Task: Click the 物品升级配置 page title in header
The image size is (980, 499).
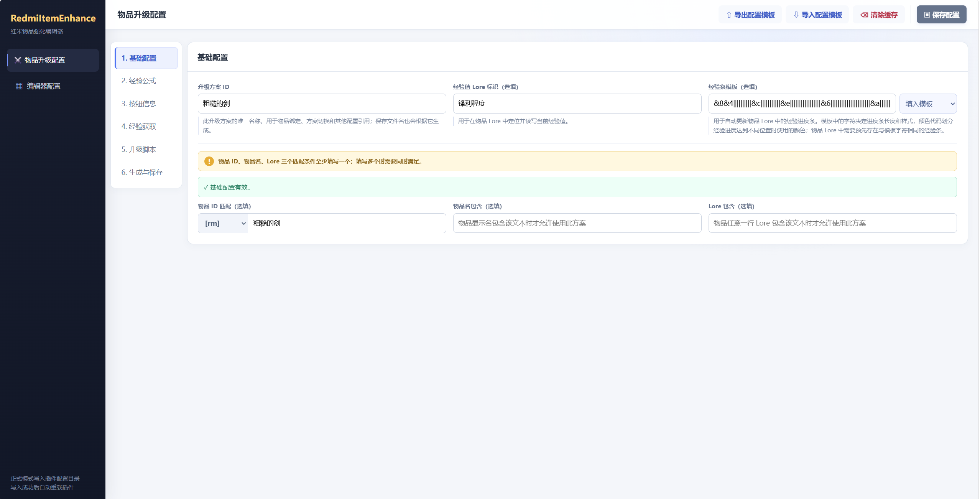Action: (x=142, y=15)
